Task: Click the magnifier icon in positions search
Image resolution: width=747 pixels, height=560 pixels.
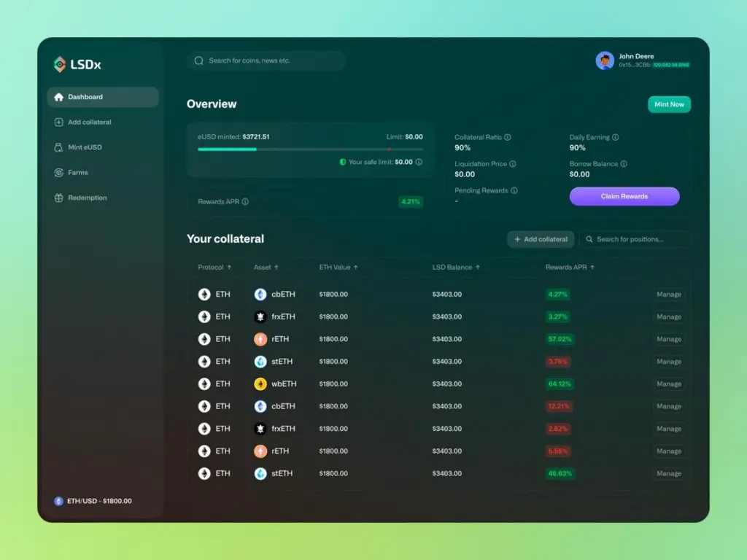Action: click(x=589, y=239)
